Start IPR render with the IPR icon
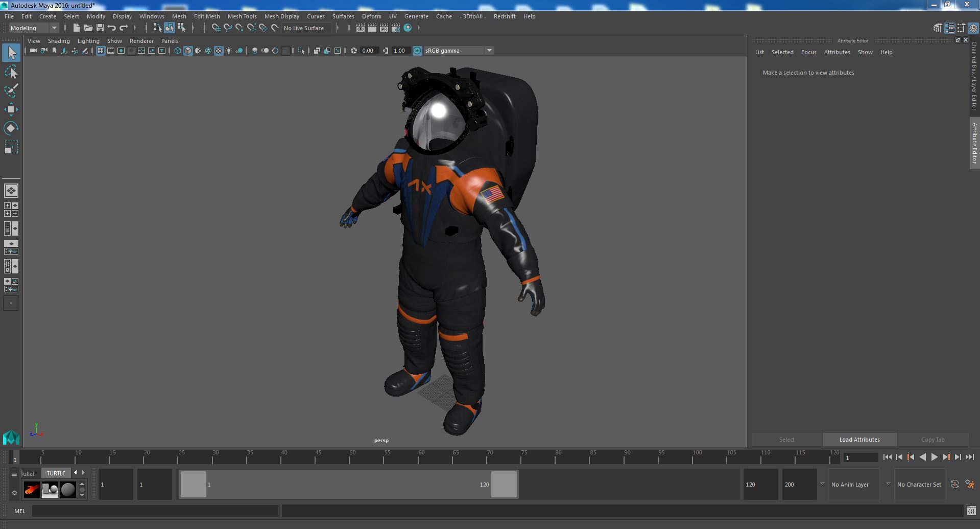 (x=384, y=28)
